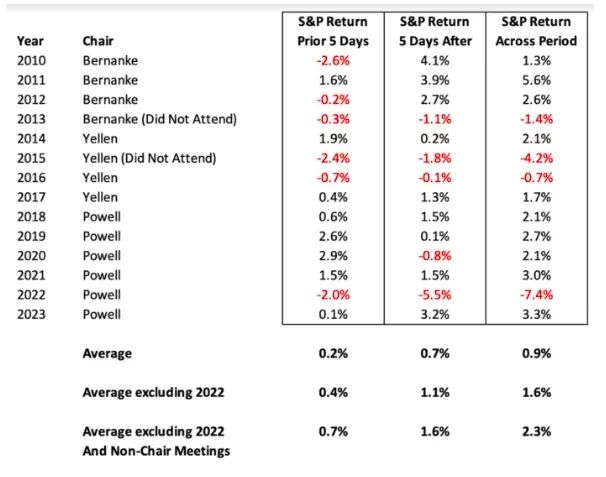
Task: Click the Yellen (Did Not Attend) cell
Action: 149,158
